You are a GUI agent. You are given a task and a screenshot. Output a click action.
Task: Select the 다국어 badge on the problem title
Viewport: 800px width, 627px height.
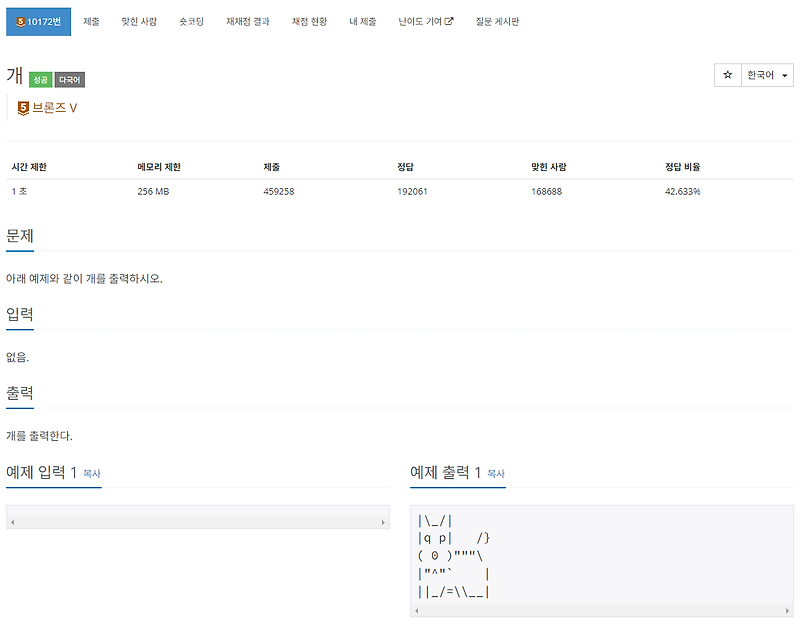(68, 78)
